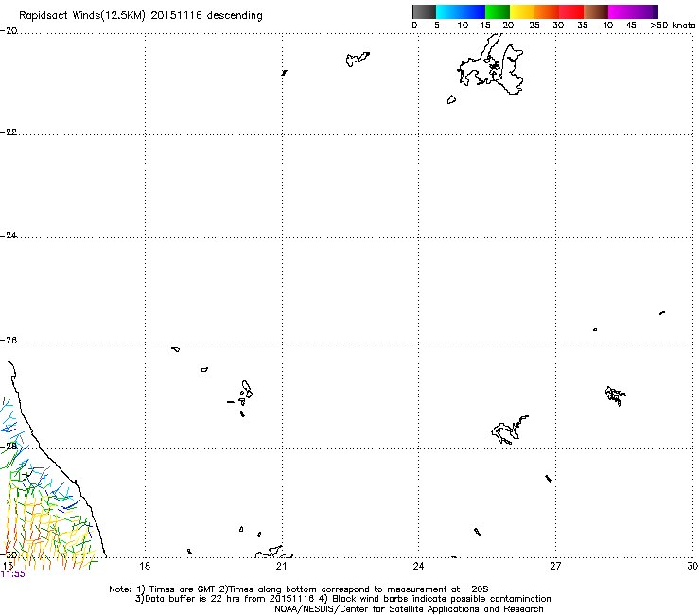Click the '18' longitude axis label
The width and height of the screenshot is (700, 615).
pyautogui.click(x=145, y=566)
